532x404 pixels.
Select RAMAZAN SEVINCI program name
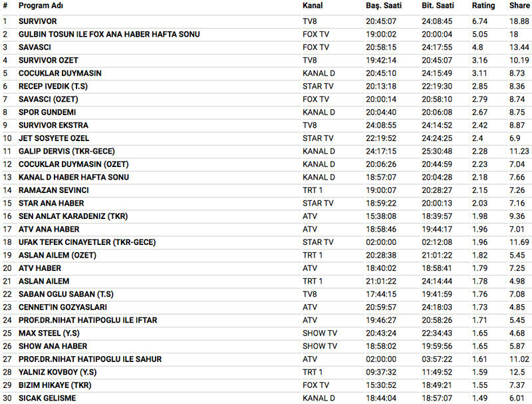point(53,190)
